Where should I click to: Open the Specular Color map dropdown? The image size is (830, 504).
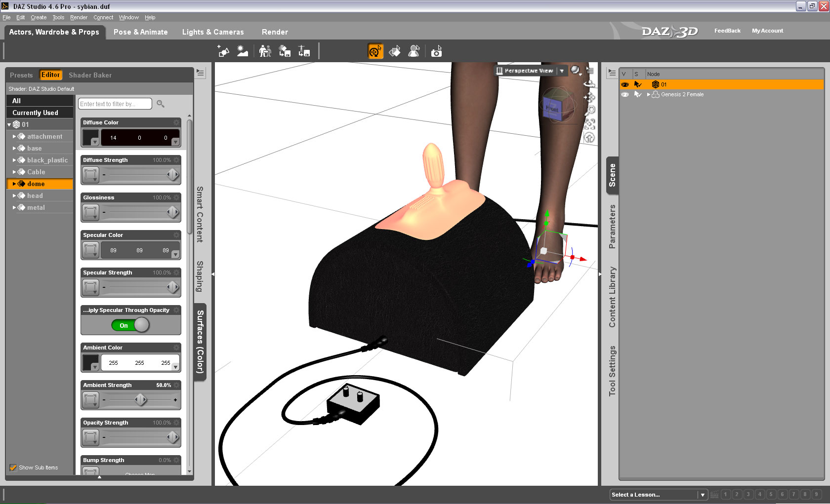(91, 250)
